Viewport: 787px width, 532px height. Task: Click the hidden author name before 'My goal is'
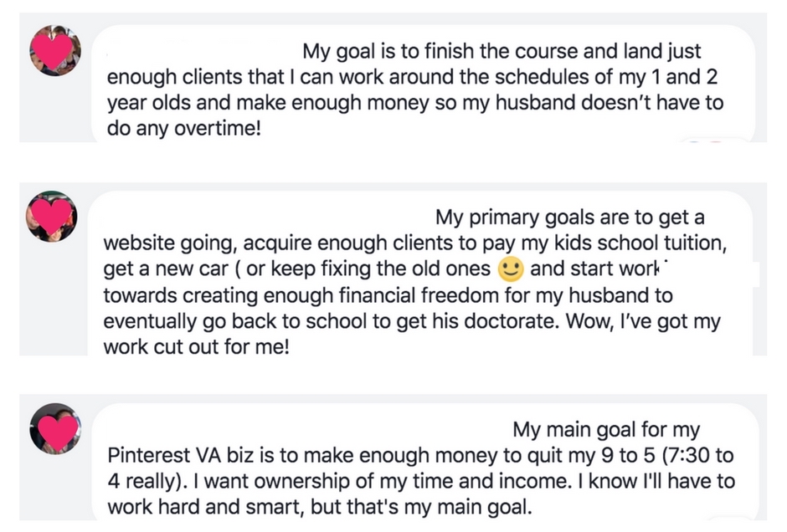click(x=203, y=51)
